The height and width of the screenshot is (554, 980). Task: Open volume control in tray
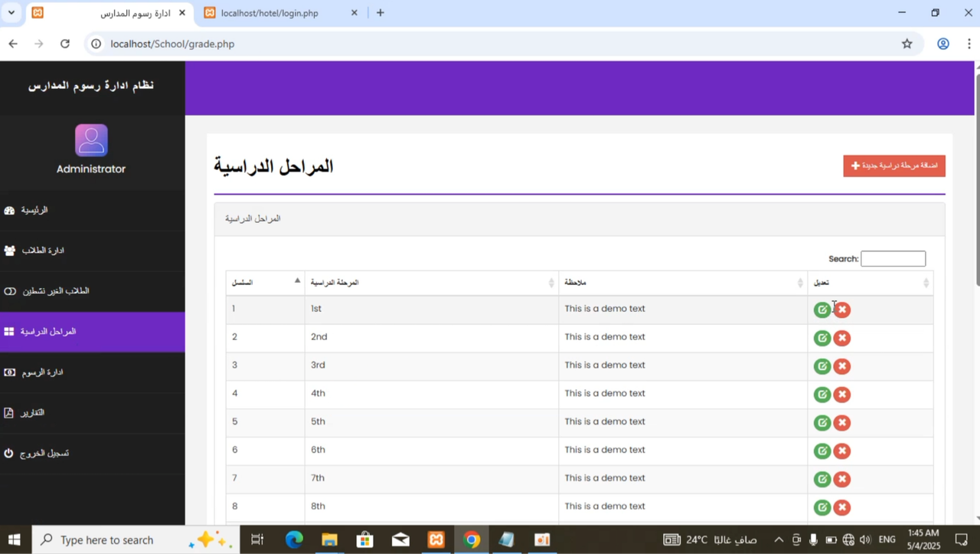tap(865, 539)
